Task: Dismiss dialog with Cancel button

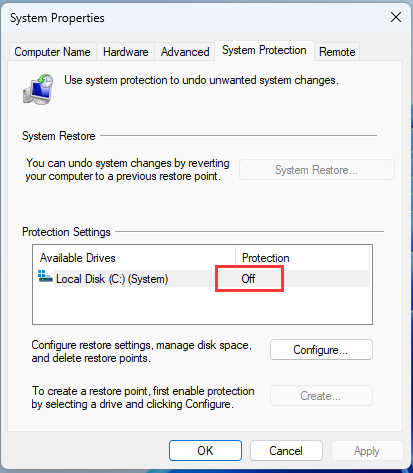Action: (x=286, y=451)
